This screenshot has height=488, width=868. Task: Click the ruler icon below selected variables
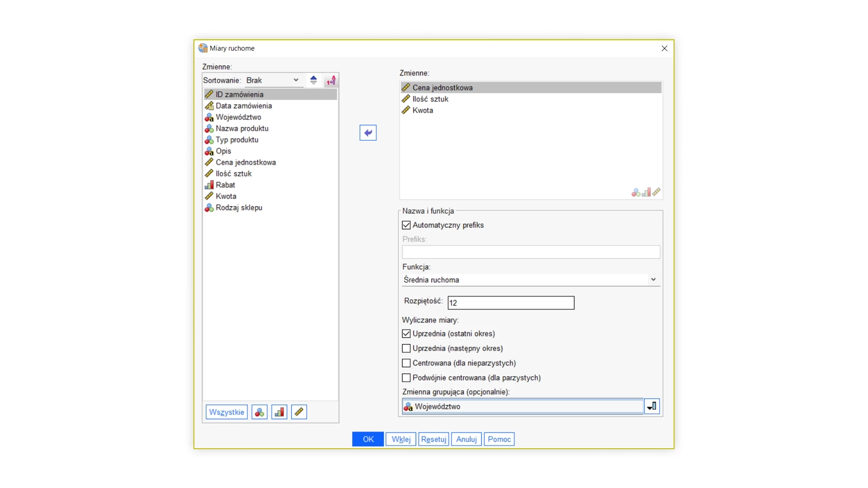656,192
